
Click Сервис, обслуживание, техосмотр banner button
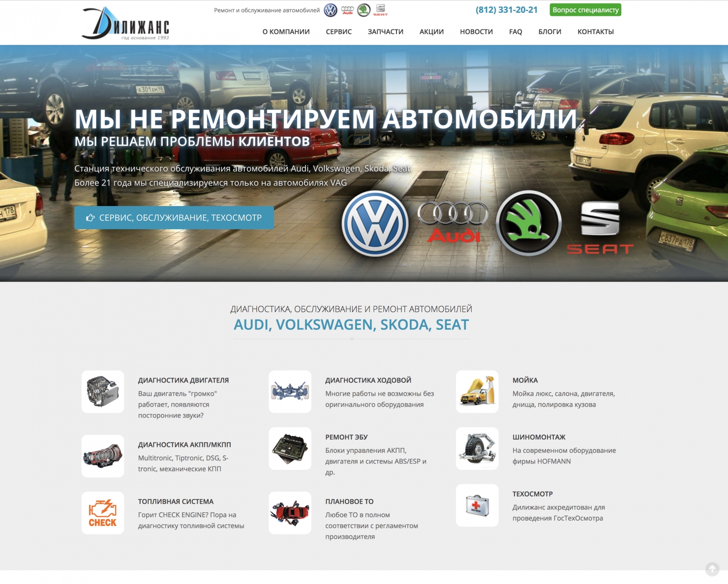click(x=174, y=217)
